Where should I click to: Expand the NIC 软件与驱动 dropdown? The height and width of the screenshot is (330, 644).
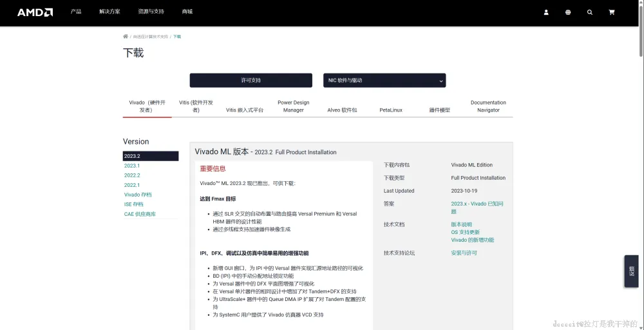coord(384,81)
